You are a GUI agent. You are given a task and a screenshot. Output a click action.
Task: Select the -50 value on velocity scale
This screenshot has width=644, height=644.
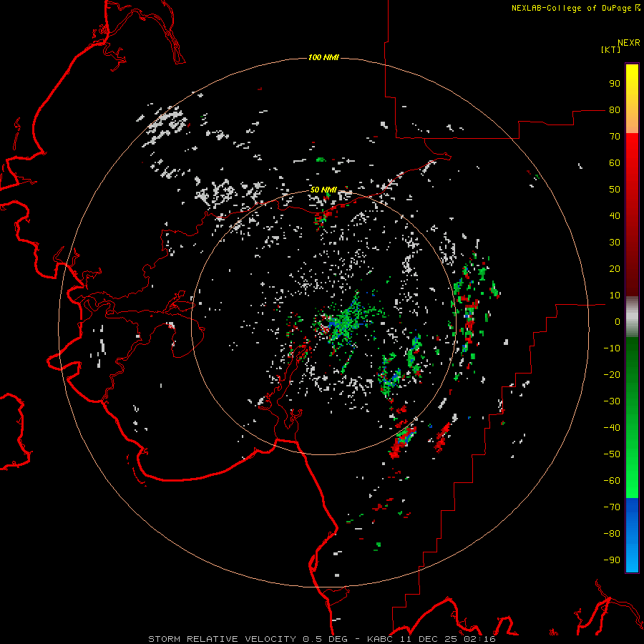[x=612, y=454]
